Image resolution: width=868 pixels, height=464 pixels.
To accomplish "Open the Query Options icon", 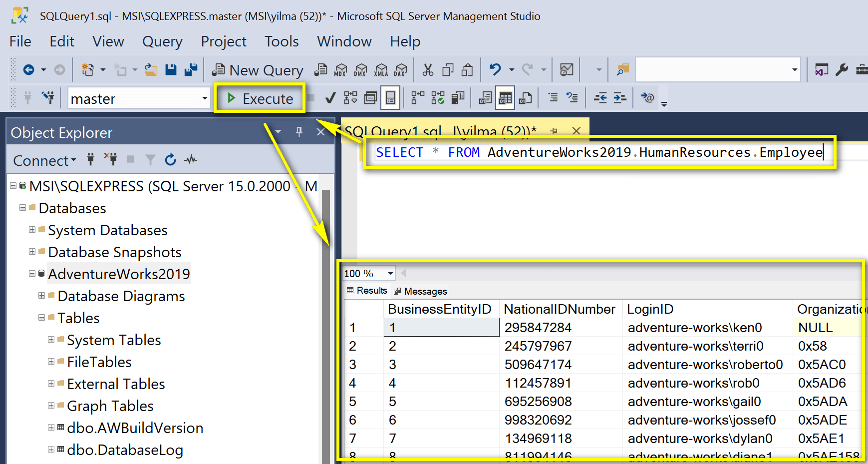I will pos(370,98).
